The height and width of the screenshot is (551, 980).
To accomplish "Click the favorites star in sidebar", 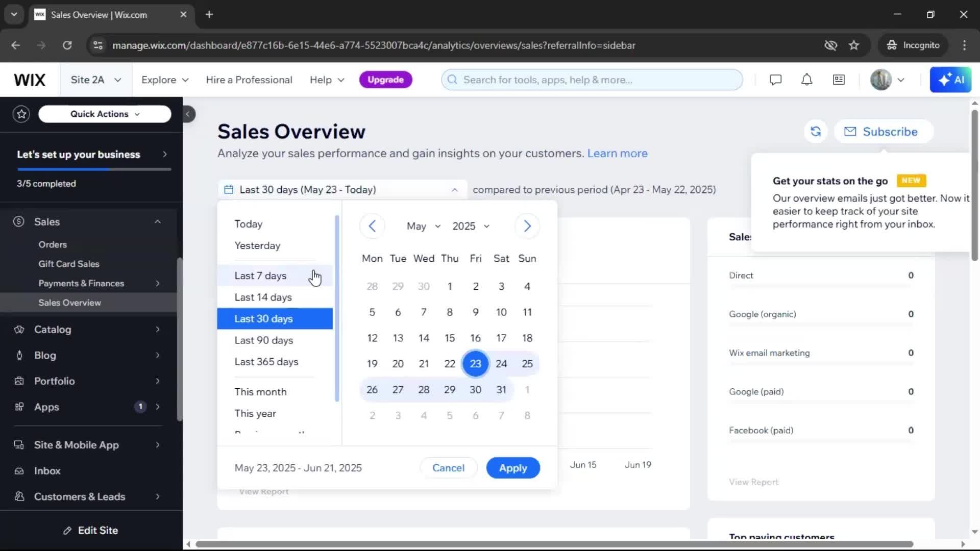I will 21,114.
